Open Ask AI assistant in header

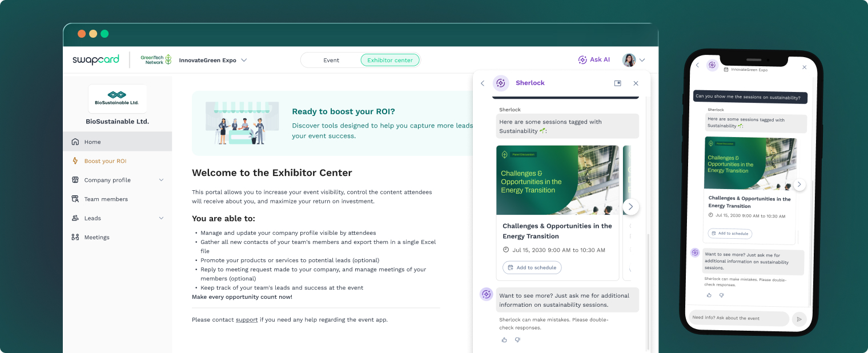pyautogui.click(x=594, y=60)
